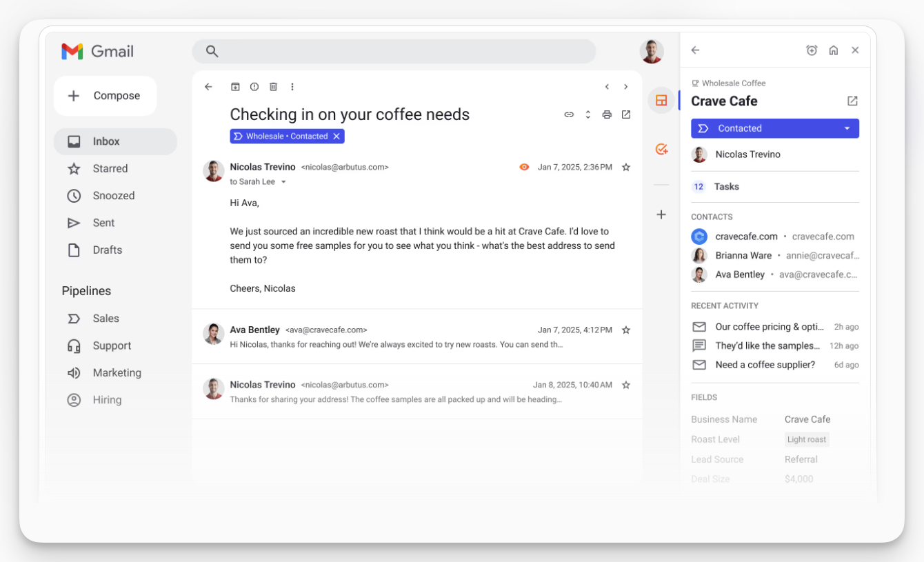The width and height of the screenshot is (924, 562).
Task: Open Tasks list in sidebar
Action: [726, 187]
